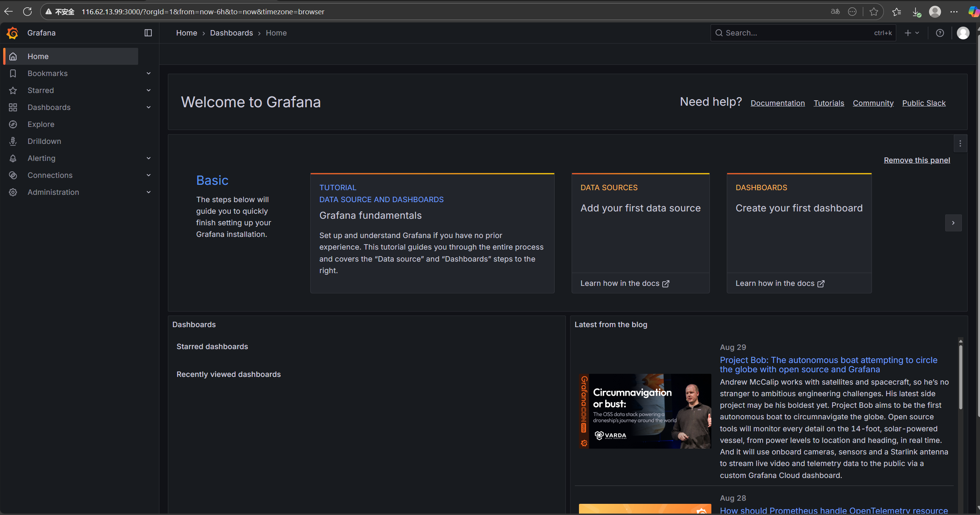Open Project Bob blog article title
Image resolution: width=980 pixels, height=515 pixels.
click(x=829, y=365)
